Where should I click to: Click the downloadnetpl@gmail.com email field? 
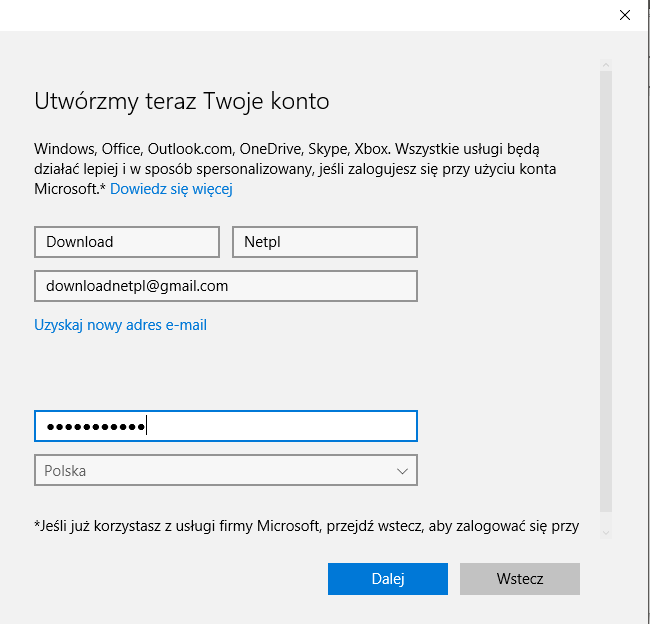pos(225,286)
